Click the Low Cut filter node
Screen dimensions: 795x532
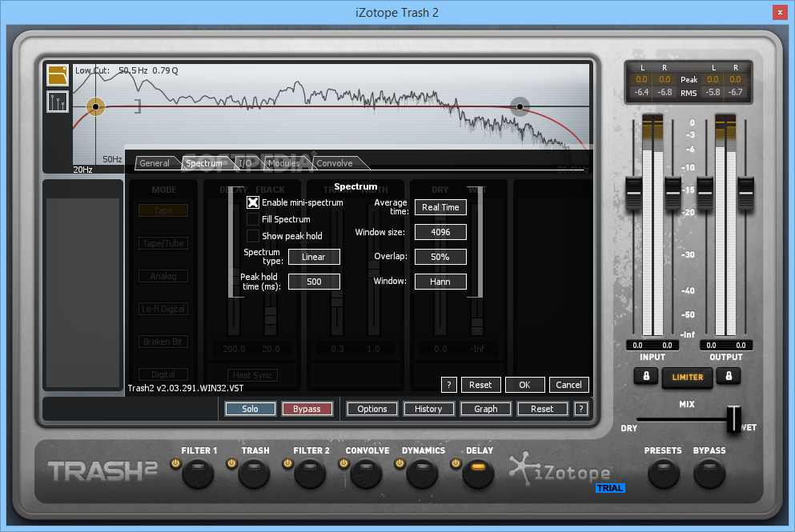coord(95,107)
